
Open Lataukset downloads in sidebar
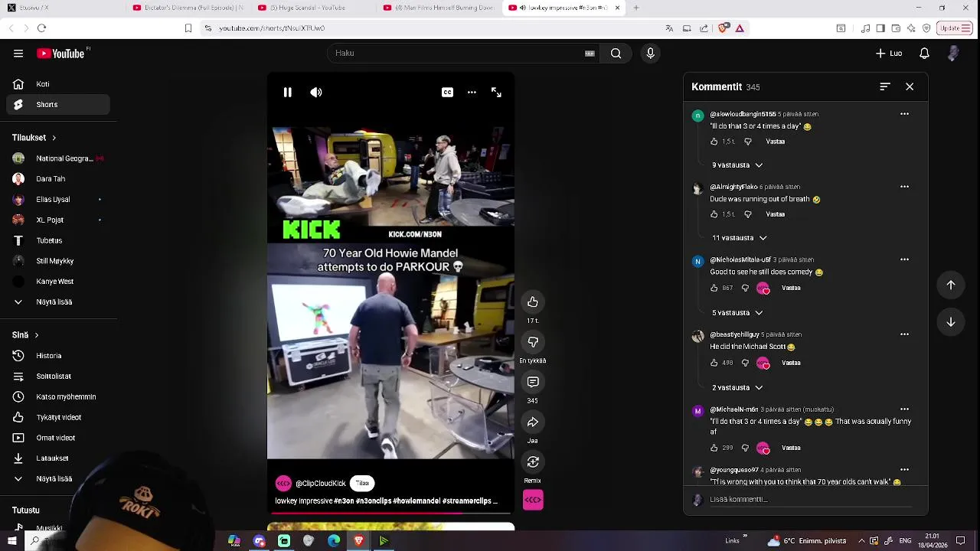point(58,458)
